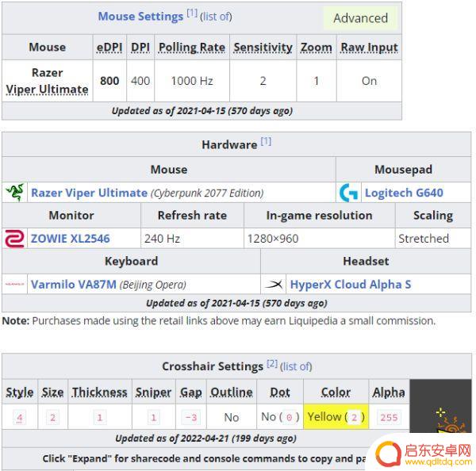Click the eDPI value 800

(109, 81)
